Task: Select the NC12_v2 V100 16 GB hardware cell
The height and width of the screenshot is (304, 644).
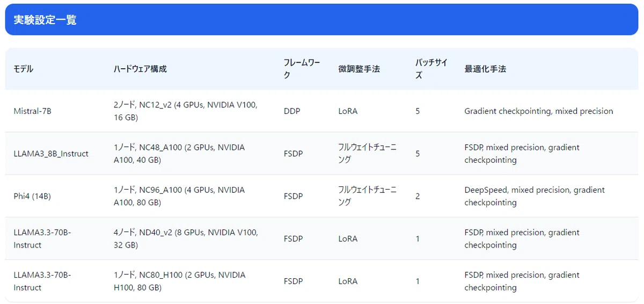Action: (186, 111)
